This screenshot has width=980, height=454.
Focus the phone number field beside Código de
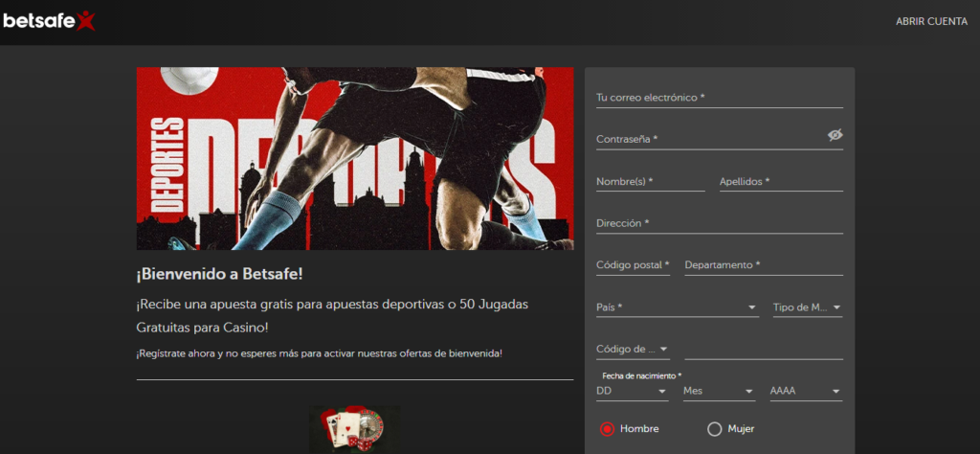[764, 350]
